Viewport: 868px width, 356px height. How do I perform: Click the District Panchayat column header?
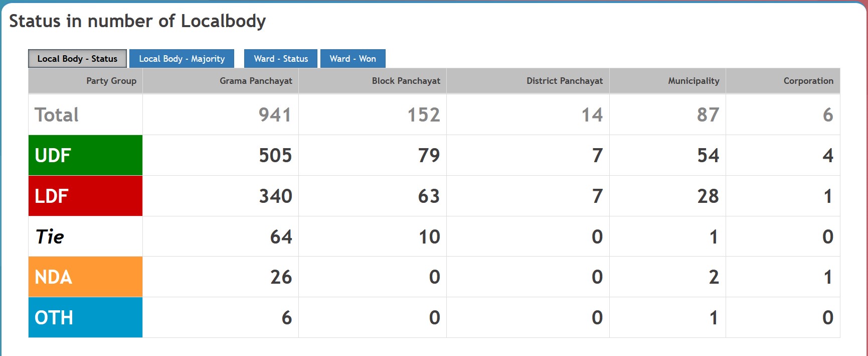pos(564,81)
